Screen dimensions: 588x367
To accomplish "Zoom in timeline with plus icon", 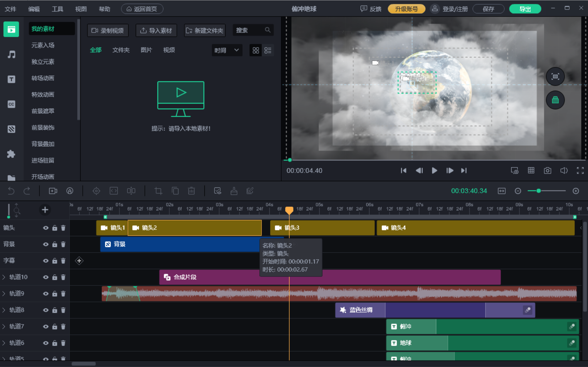I will 576,191.
